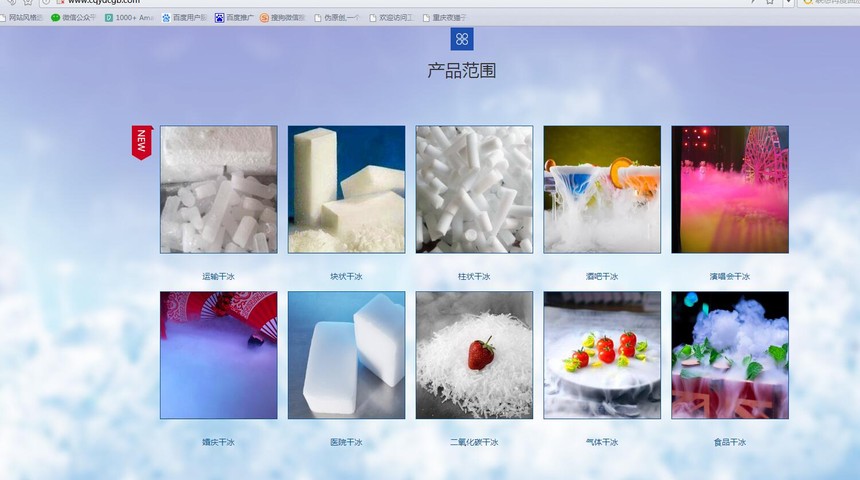Open the 伪原创 bookmark
The image size is (860, 480).
336,18
